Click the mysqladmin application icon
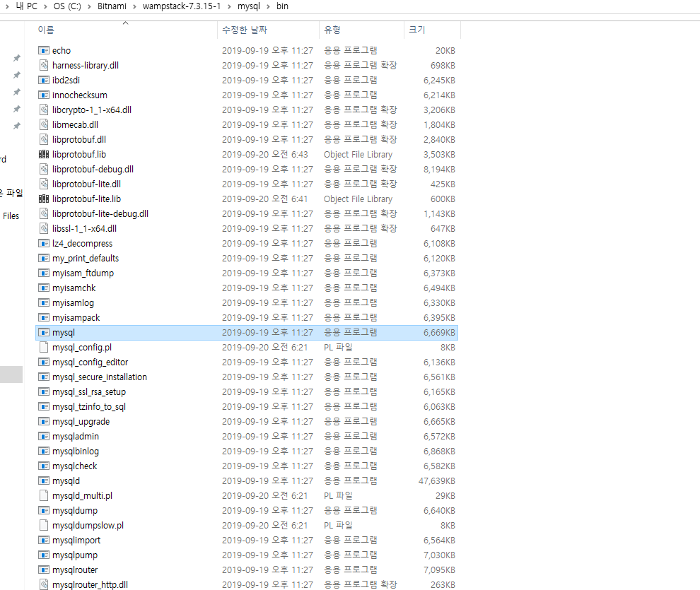The height and width of the screenshot is (590, 700). pyautogui.click(x=44, y=436)
